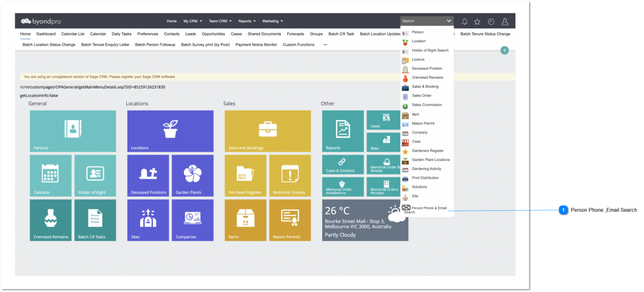Expand the Marketing dropdown menu

(273, 21)
